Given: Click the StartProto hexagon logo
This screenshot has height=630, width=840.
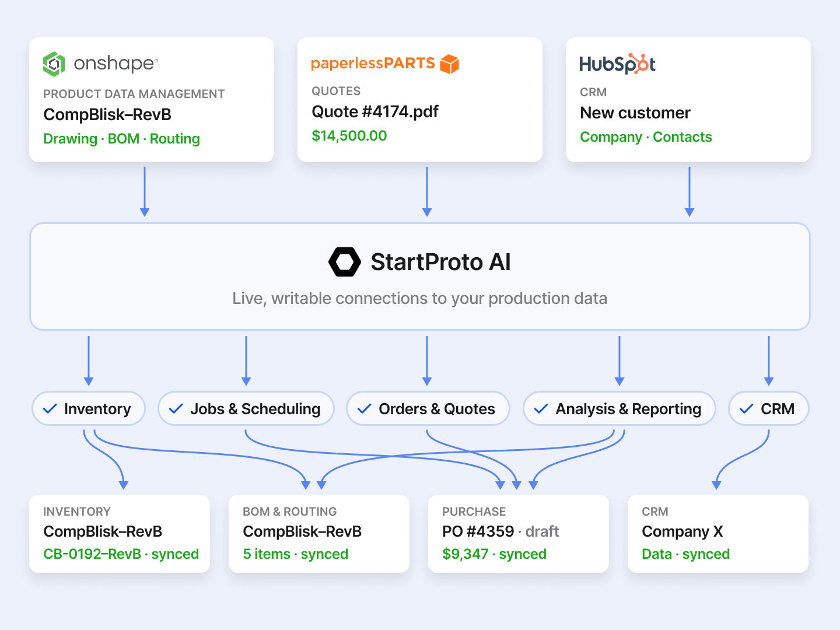Looking at the screenshot, I should (x=345, y=262).
